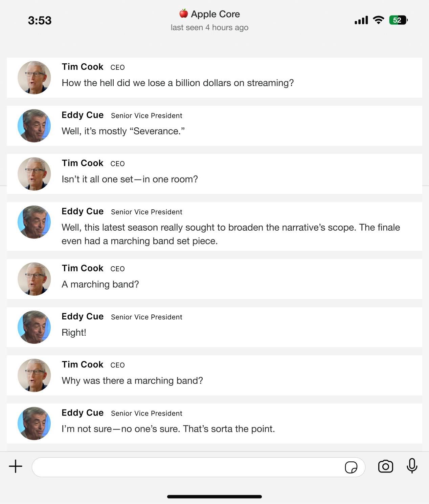The width and height of the screenshot is (429, 504).
Task: Open the camera icon
Action: pyautogui.click(x=385, y=466)
